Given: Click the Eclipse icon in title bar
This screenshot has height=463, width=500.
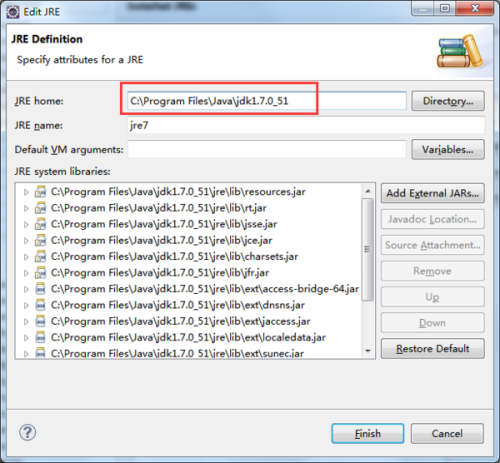Looking at the screenshot, I should [x=13, y=12].
